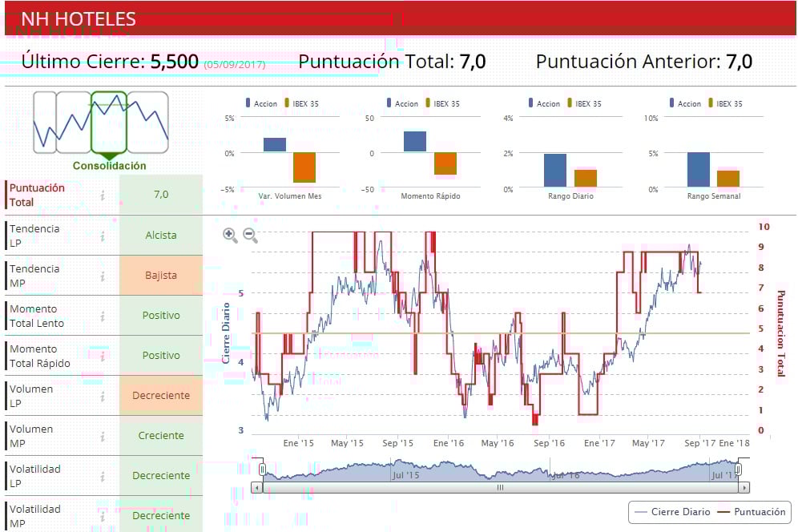
Task: Click the Último Cierre value 5,500
Action: coord(174,62)
